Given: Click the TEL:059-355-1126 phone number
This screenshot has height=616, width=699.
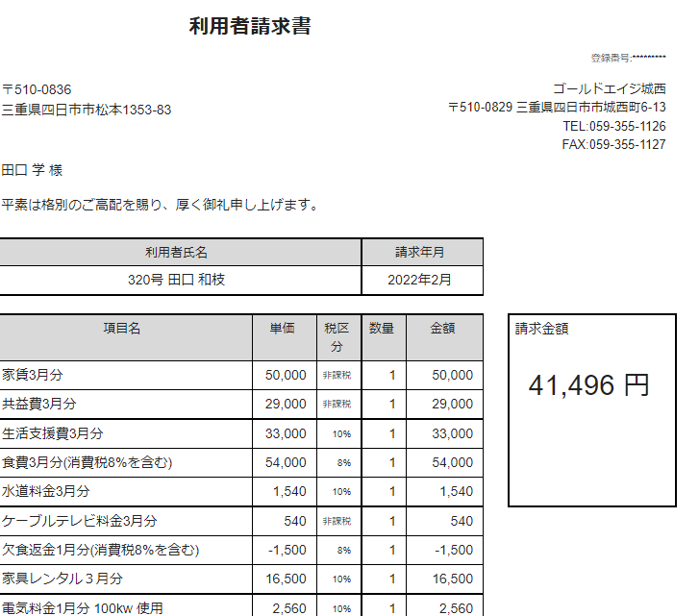Looking at the screenshot, I should [x=614, y=126].
